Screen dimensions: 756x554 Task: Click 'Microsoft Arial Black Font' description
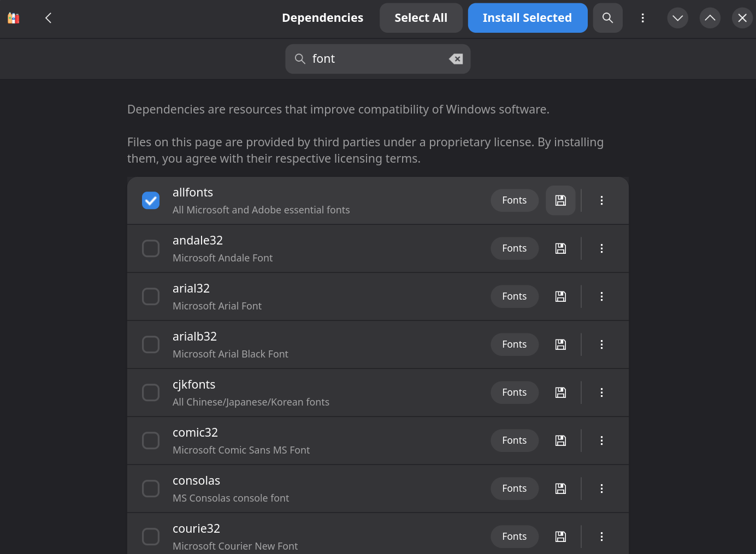(x=231, y=354)
